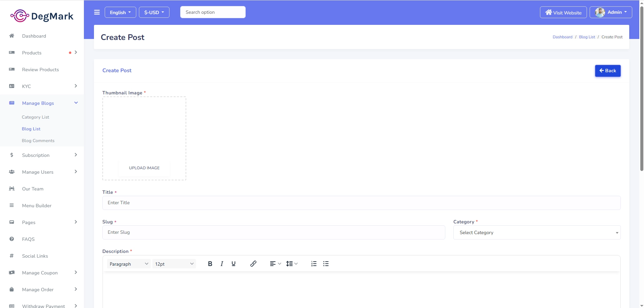Go to Dashboard in sidebar

(x=34, y=36)
